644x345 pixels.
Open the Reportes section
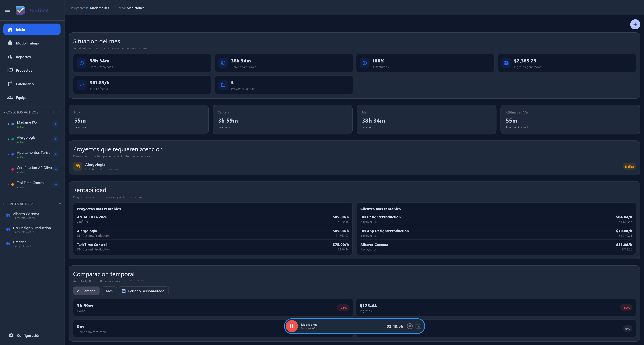pyautogui.click(x=32, y=57)
